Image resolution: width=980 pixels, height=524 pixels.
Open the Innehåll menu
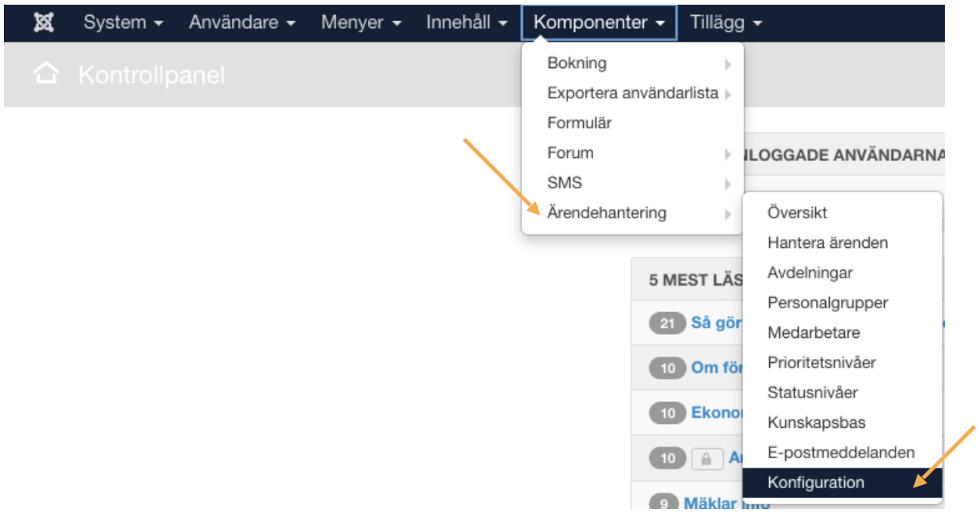(467, 23)
